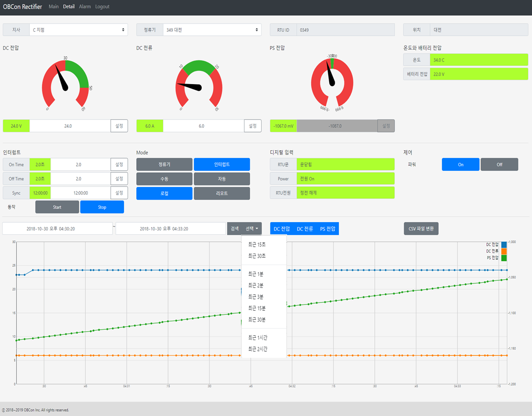The height and width of the screenshot is (416, 532).
Task: Export data with CSV 파일 변환 button
Action: click(421, 229)
